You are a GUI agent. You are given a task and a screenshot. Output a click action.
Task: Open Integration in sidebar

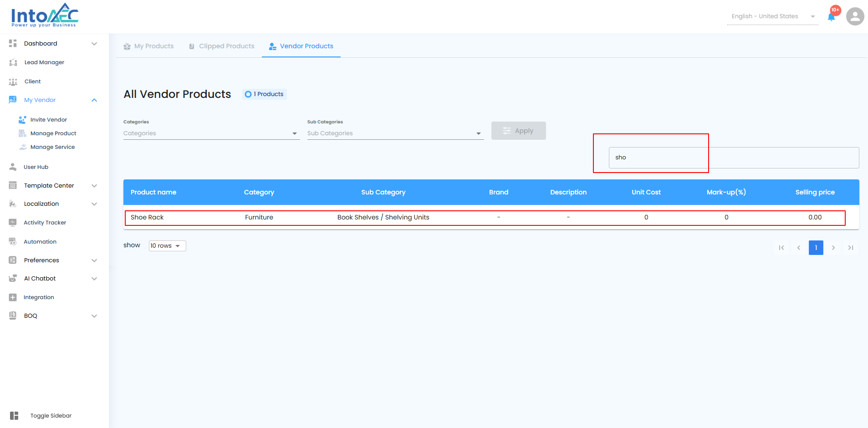[x=39, y=297]
